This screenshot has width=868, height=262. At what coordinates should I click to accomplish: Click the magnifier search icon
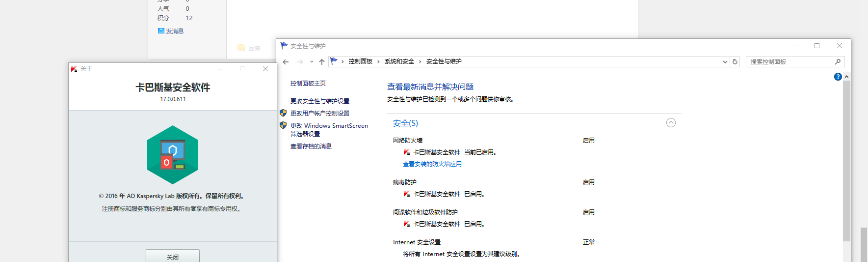838,62
